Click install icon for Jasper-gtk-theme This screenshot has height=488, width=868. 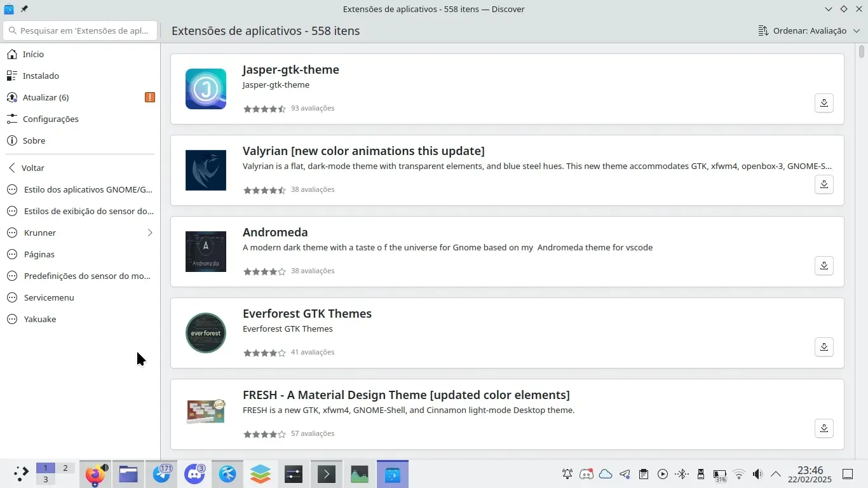point(824,103)
